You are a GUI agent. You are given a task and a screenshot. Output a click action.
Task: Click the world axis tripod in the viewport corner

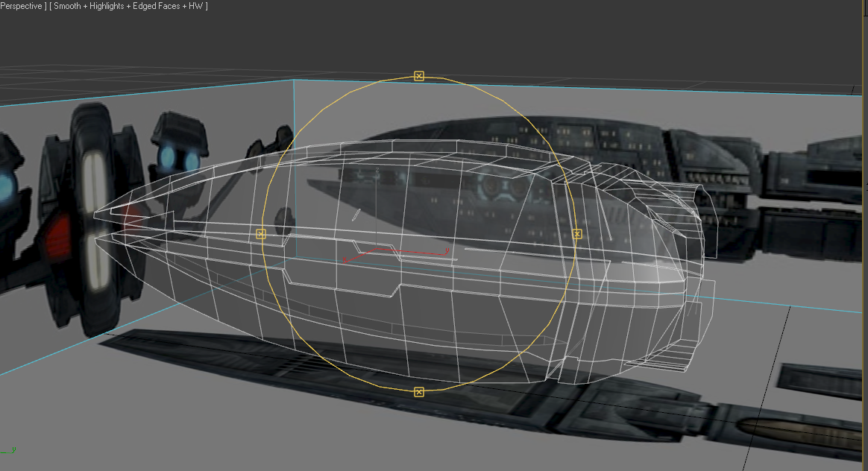pyautogui.click(x=9, y=450)
